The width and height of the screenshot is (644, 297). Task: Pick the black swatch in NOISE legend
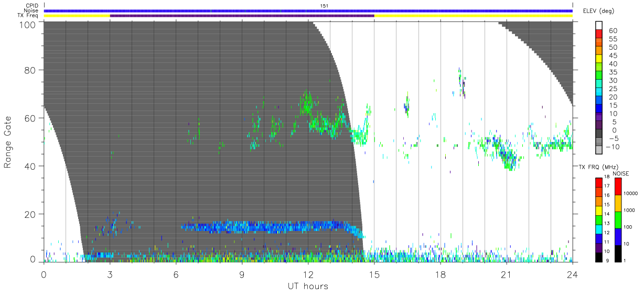click(618, 252)
